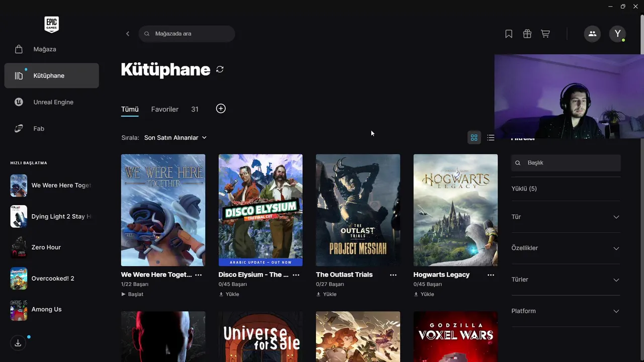The height and width of the screenshot is (362, 644).
Task: Click The Outlast Trials title text
Action: click(x=344, y=275)
